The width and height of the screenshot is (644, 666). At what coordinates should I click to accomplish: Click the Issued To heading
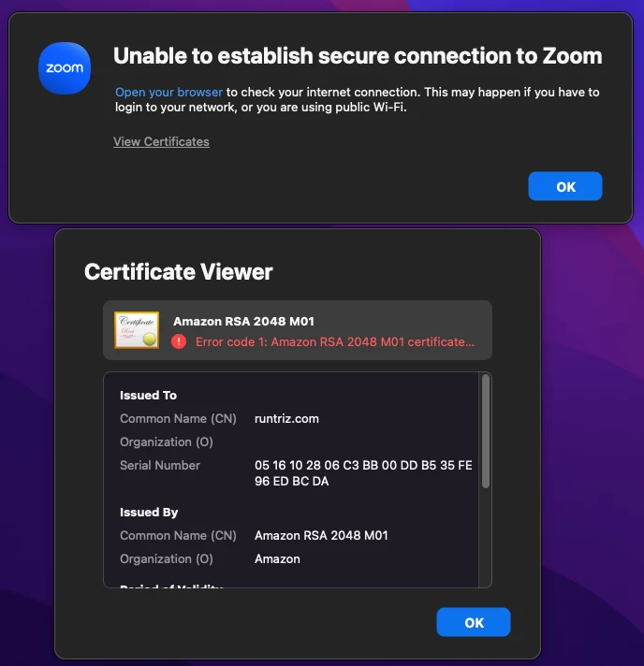148,395
